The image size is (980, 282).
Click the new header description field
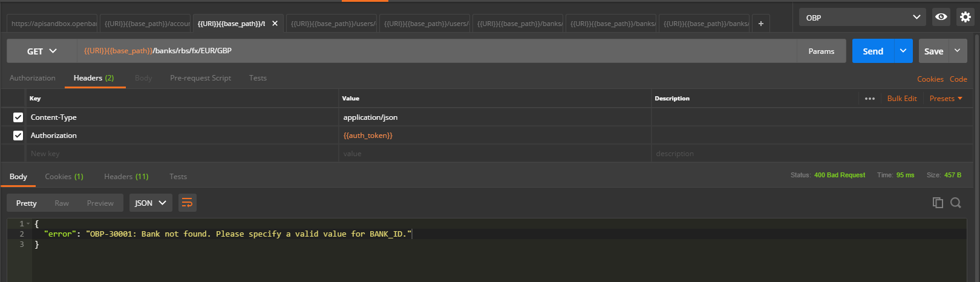(812, 154)
